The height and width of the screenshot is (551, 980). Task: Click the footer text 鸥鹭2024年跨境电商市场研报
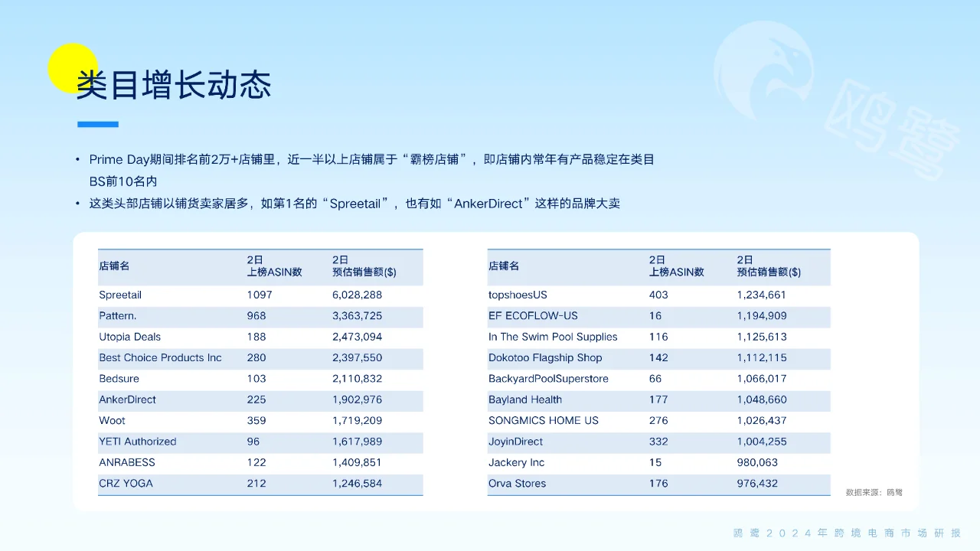coord(847,533)
